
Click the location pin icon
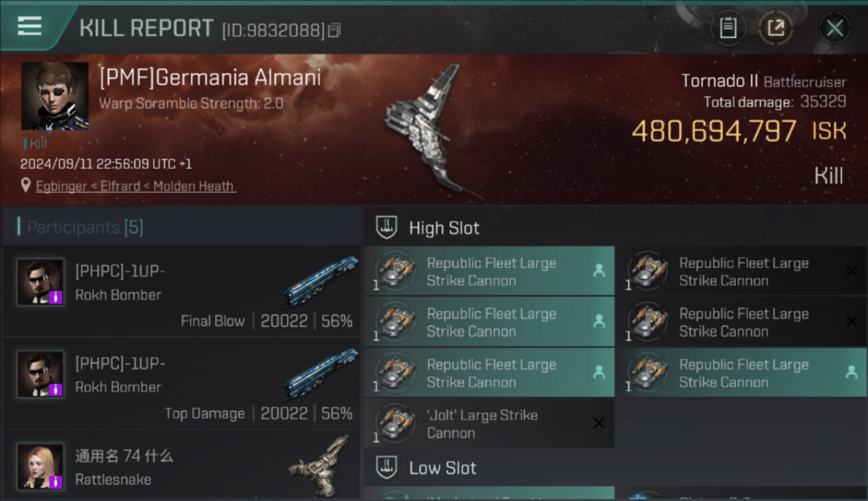(x=25, y=186)
